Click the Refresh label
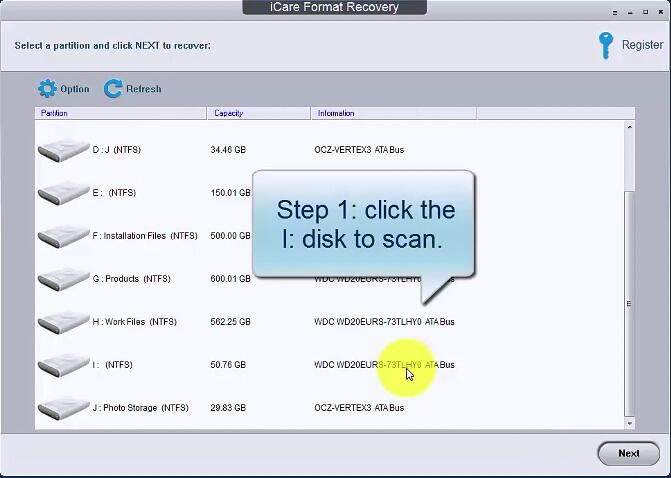This screenshot has width=671, height=478. (x=144, y=89)
